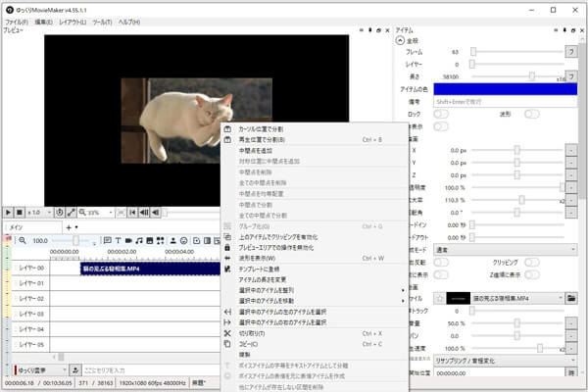588x392 pixels.
Task: Click the favorite star icon beside file
Action: [x=439, y=299]
